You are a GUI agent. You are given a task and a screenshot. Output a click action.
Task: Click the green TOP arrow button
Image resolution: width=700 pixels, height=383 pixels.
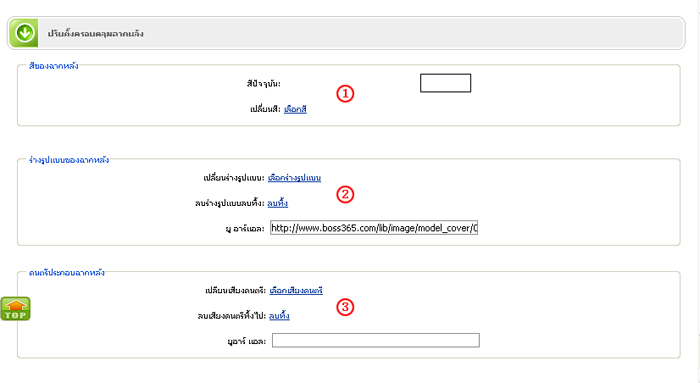[x=16, y=309]
